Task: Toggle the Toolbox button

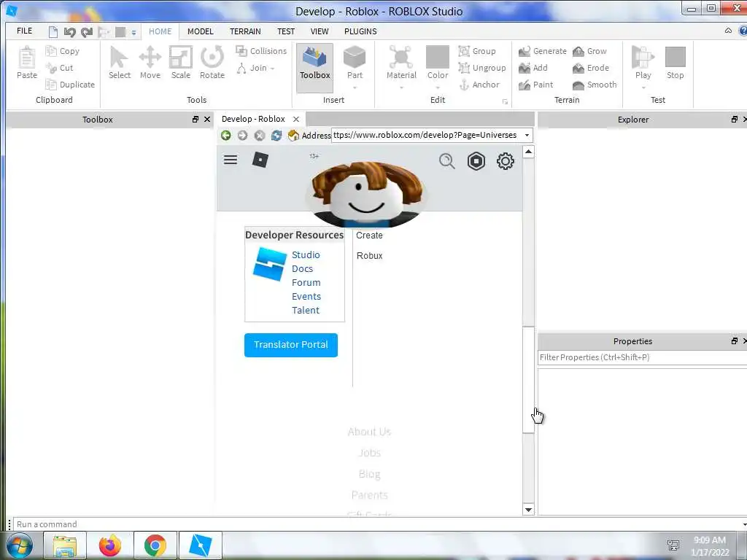Action: tap(315, 66)
